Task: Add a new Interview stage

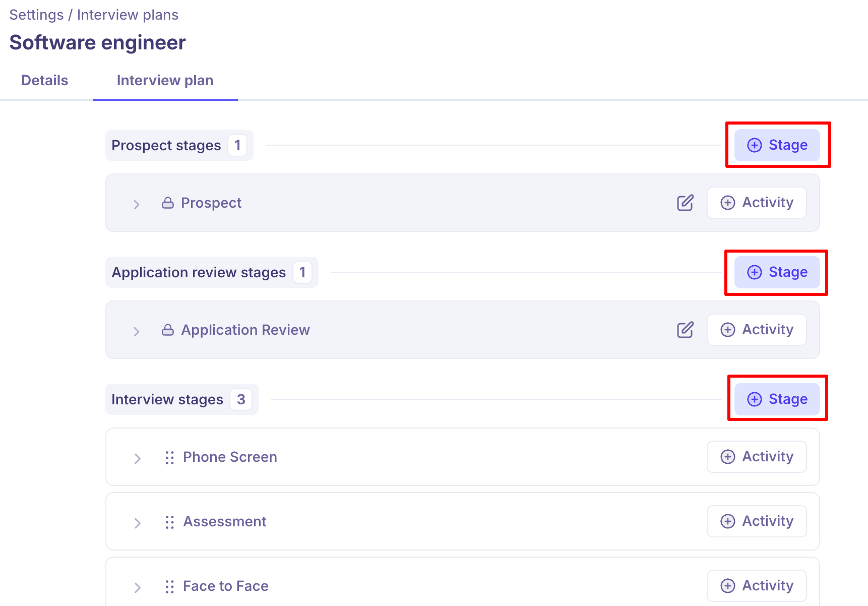Action: [x=777, y=399]
